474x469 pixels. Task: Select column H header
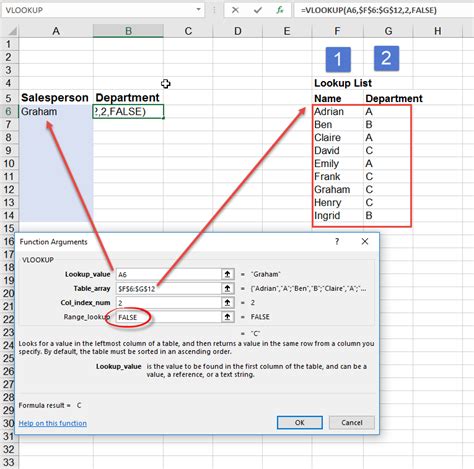click(x=438, y=31)
